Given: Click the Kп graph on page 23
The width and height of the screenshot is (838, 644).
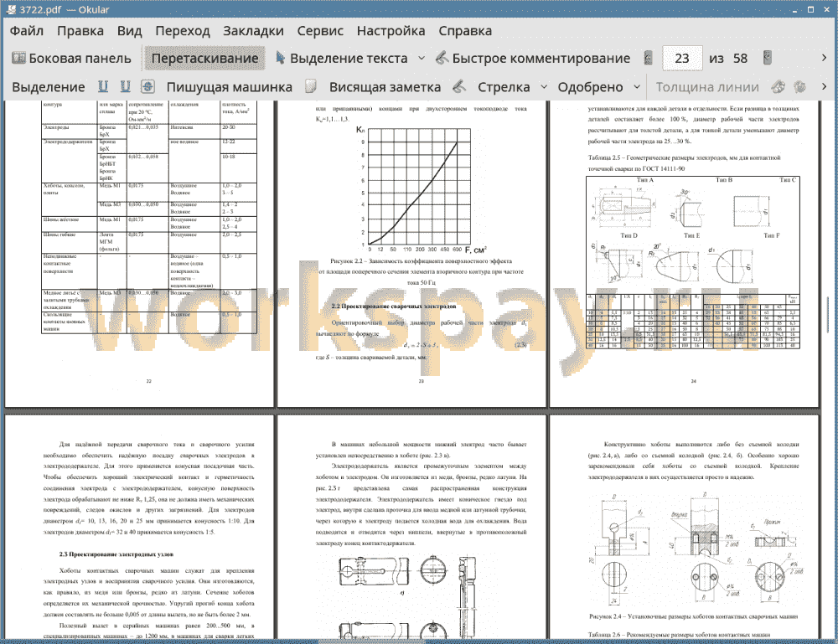Looking at the screenshot, I should 422,189.
